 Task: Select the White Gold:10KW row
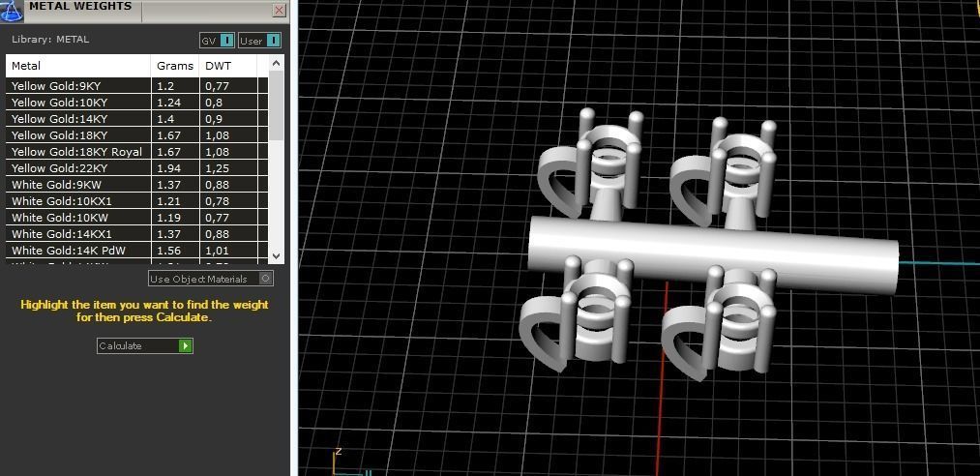pos(136,218)
